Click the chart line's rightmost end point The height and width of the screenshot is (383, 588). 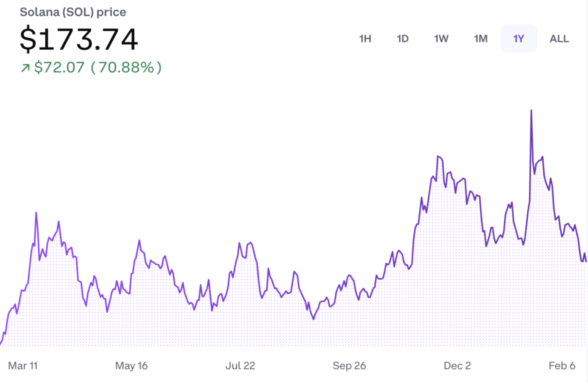point(586,261)
